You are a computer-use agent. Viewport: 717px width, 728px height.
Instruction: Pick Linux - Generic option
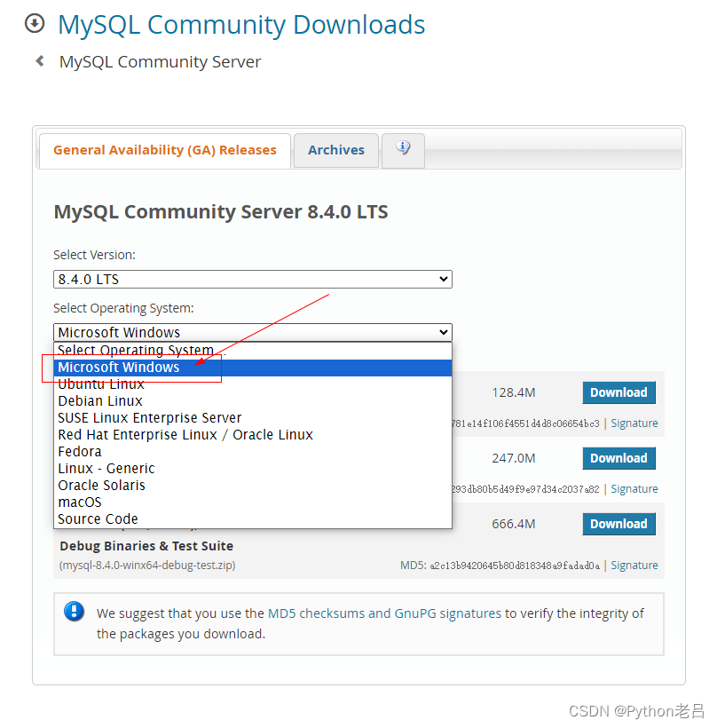tap(252, 469)
